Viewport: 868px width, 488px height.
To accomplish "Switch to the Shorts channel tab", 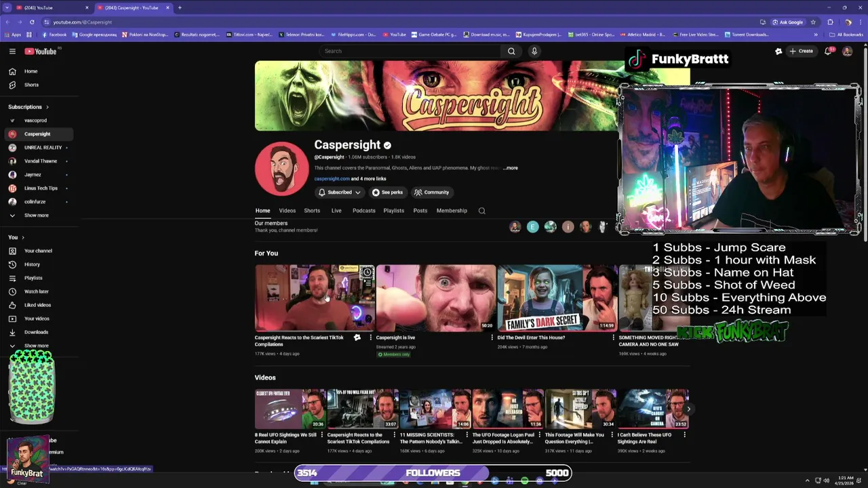I will click(312, 211).
